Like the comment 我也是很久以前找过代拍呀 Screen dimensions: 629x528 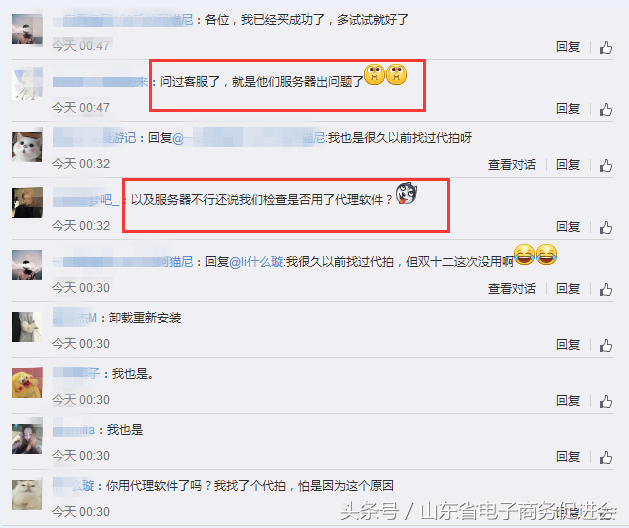click(x=606, y=165)
